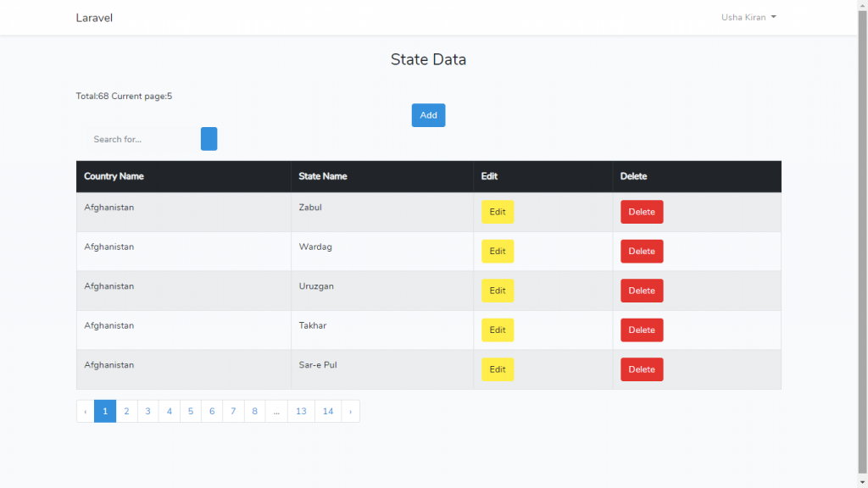The image size is (868, 488).
Task: Focus the 'Search for...' input field
Action: pos(140,139)
